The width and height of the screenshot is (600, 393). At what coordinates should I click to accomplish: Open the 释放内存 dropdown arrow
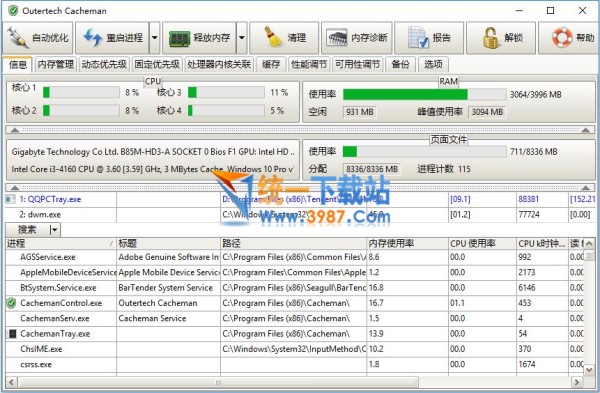[x=242, y=38]
